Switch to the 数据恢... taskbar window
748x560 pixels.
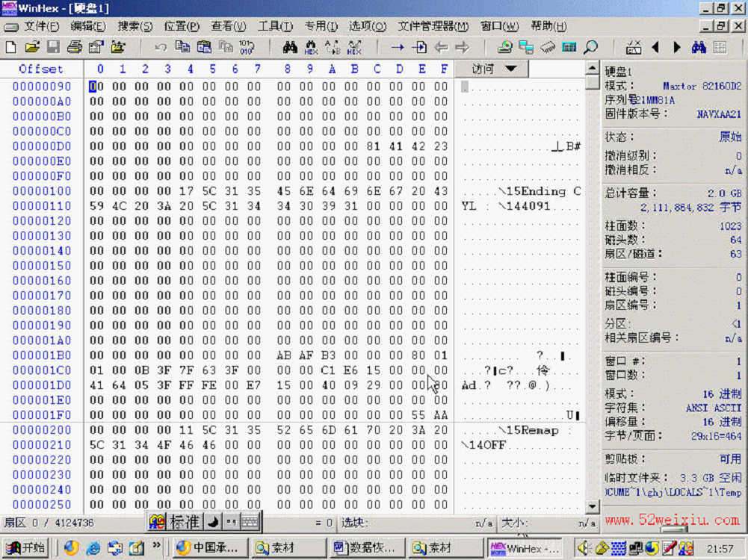point(366,548)
